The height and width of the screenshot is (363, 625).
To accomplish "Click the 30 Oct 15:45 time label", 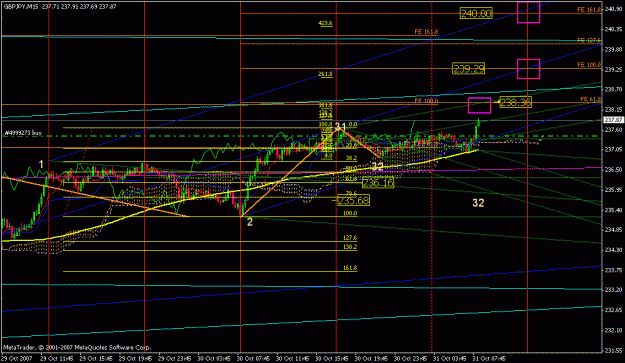I will coord(332,358).
